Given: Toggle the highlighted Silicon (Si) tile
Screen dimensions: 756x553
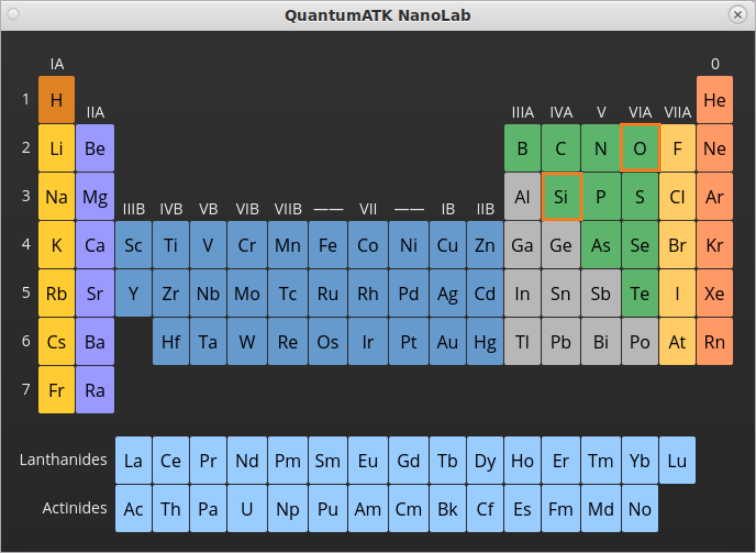Looking at the screenshot, I should click(x=562, y=196).
